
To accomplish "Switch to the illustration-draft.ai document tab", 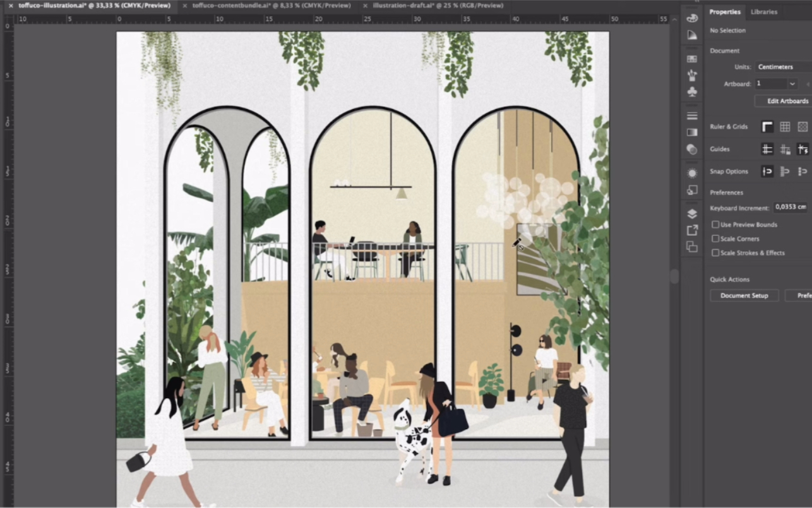I will click(438, 6).
